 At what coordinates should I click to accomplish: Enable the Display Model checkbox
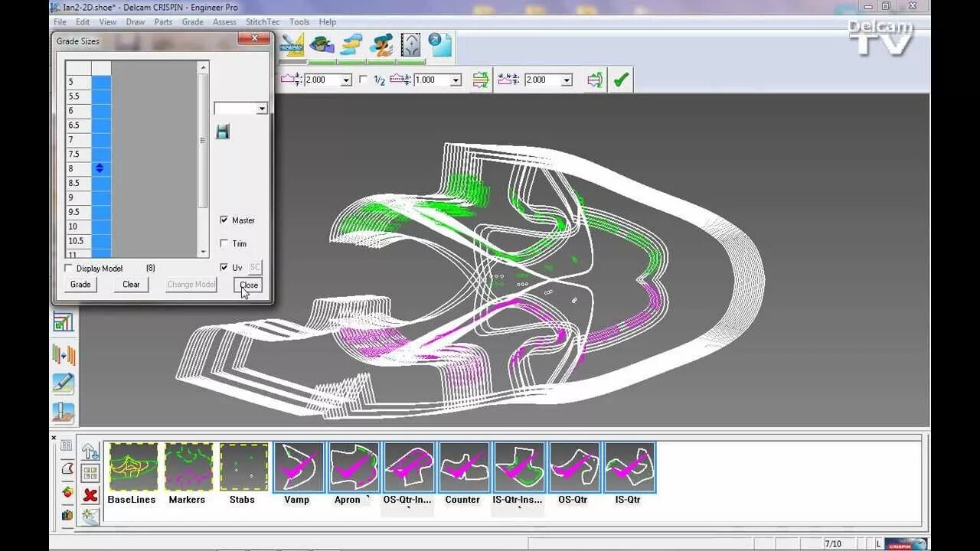[69, 269]
